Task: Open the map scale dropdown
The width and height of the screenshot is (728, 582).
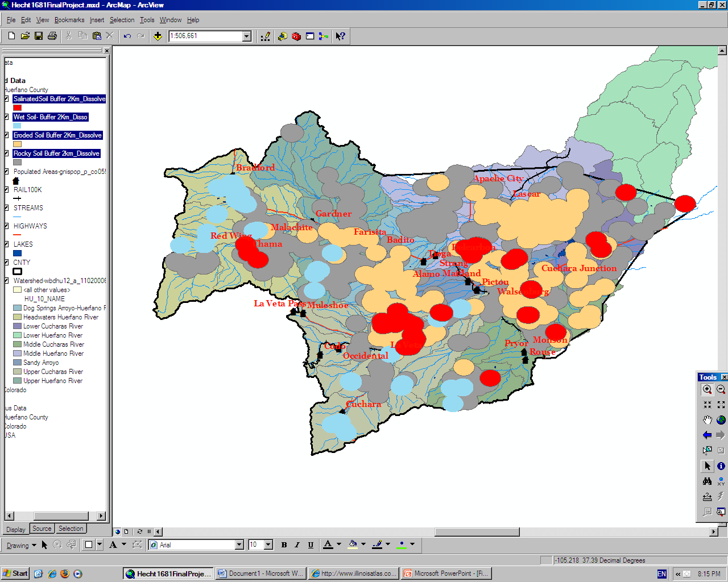Action: tap(247, 36)
